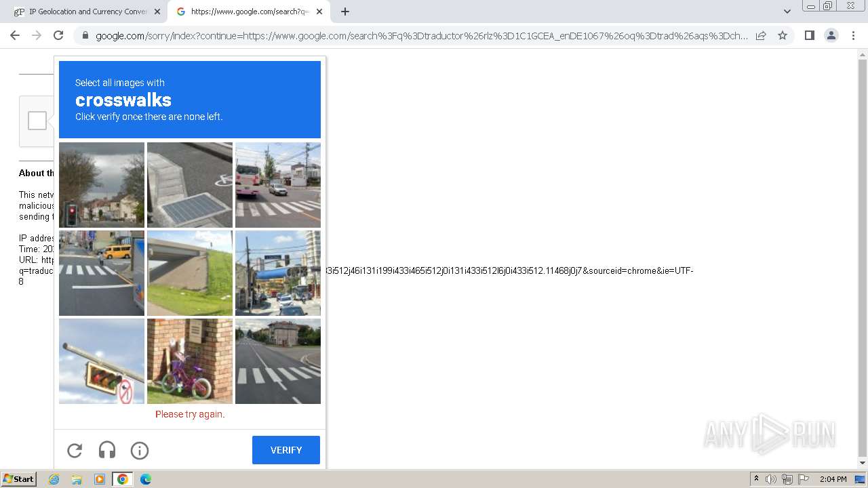Select tile with busy street intersection

click(x=278, y=273)
